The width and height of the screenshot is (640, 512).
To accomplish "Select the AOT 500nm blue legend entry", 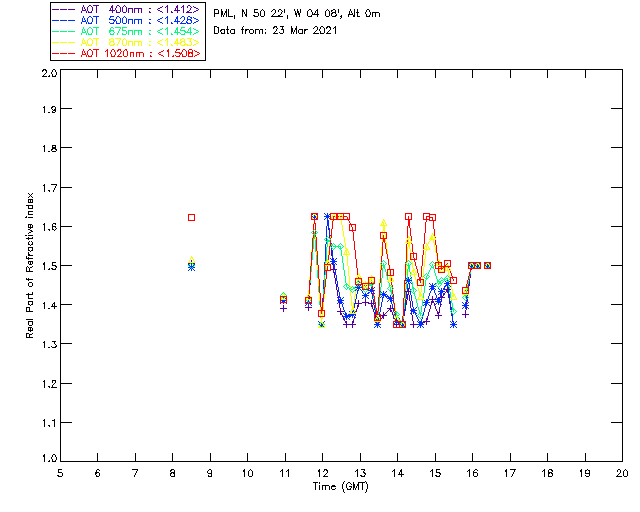I will tap(126, 20).
